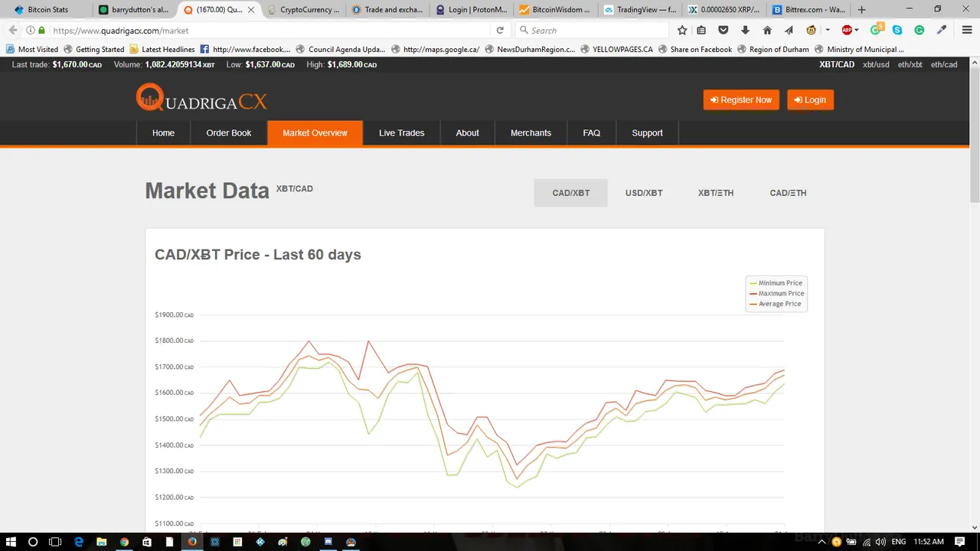
Task: Open a new browser tab
Action: pos(862,10)
